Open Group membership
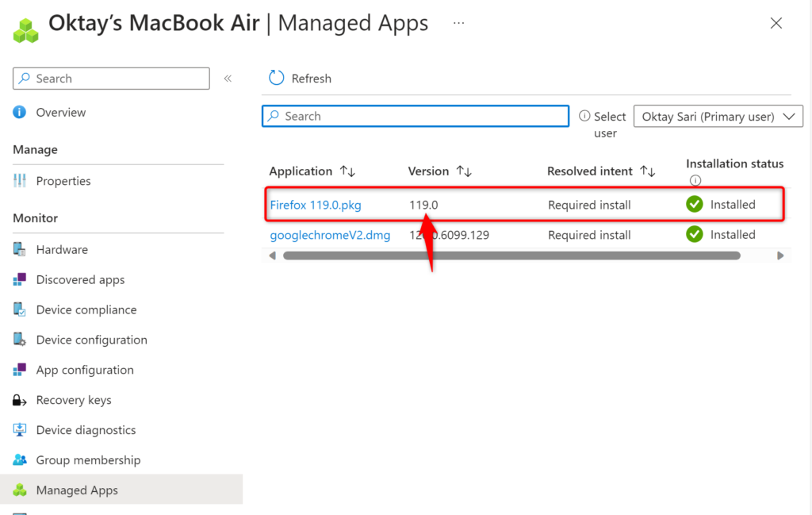812x515 pixels. click(x=88, y=460)
